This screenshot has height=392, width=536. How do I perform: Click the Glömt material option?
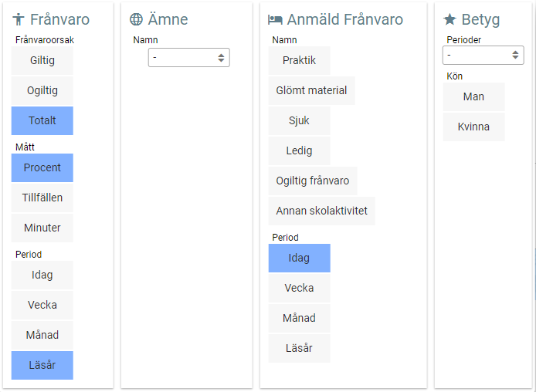pos(311,90)
